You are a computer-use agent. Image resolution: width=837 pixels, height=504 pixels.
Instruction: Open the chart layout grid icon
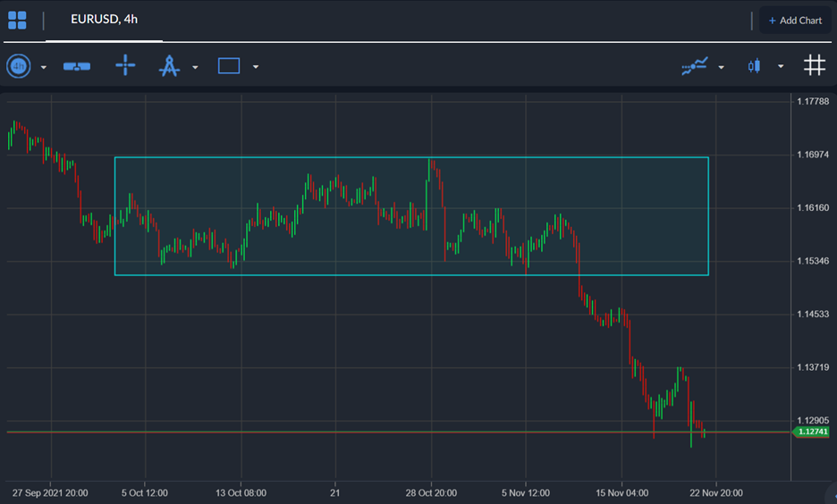pyautogui.click(x=17, y=21)
